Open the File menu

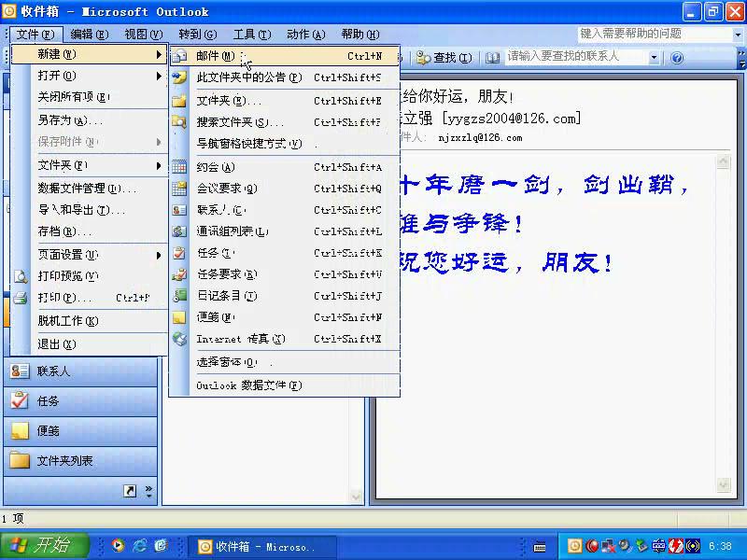pyautogui.click(x=35, y=35)
